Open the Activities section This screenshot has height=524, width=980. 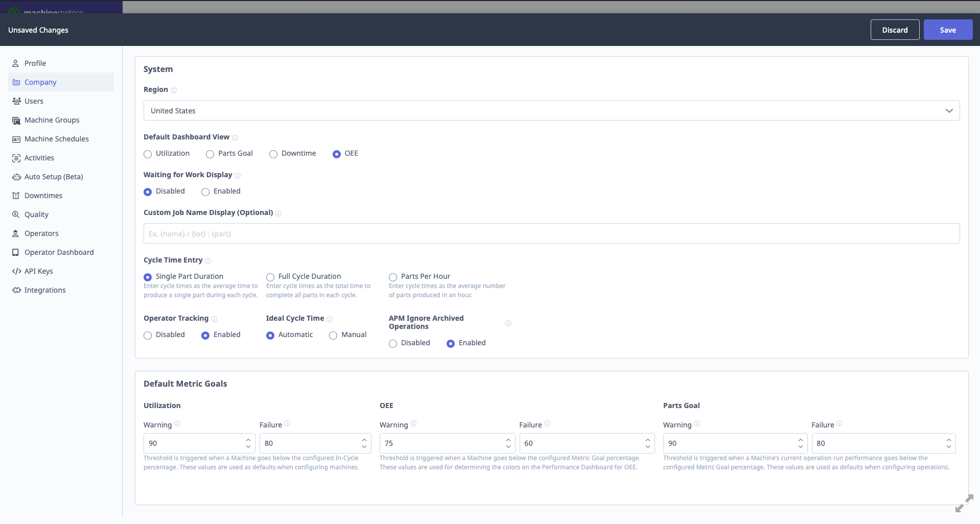click(39, 157)
